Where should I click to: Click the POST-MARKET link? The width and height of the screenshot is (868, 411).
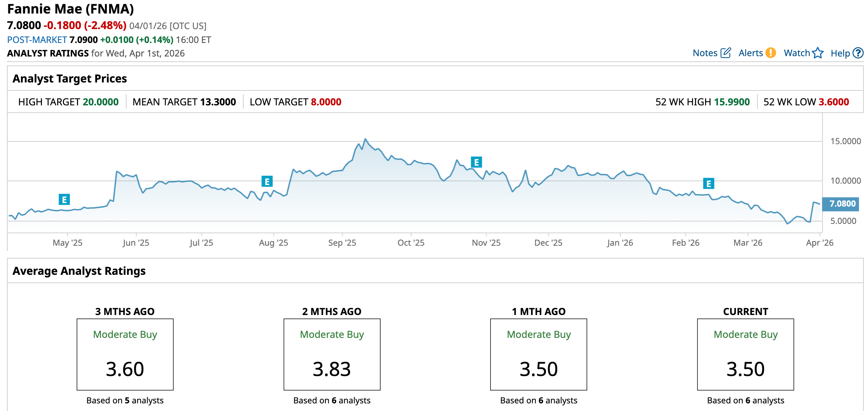37,40
